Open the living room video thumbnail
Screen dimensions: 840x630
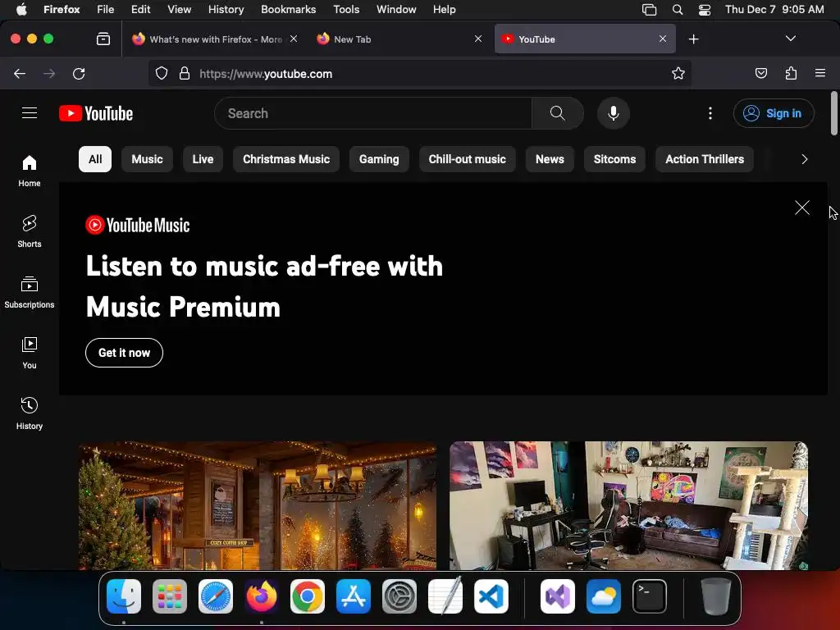pyautogui.click(x=628, y=505)
